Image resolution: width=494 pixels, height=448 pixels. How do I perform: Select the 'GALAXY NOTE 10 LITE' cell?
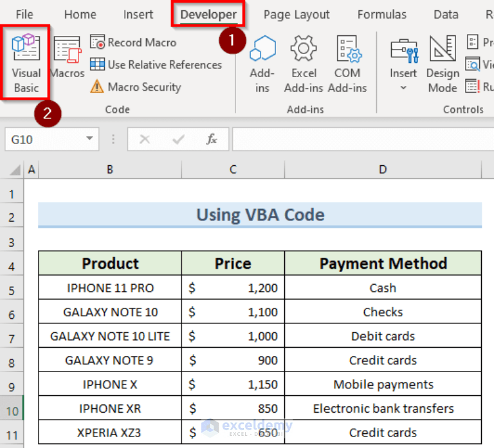110,336
